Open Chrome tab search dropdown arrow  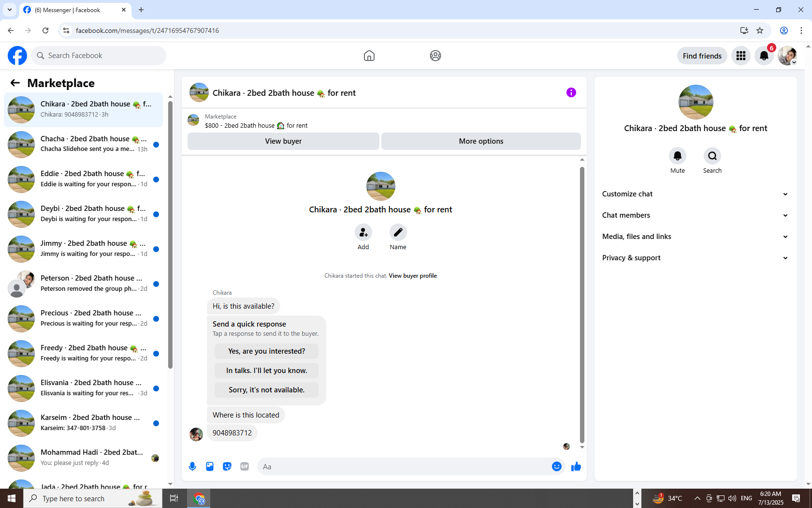click(10, 10)
